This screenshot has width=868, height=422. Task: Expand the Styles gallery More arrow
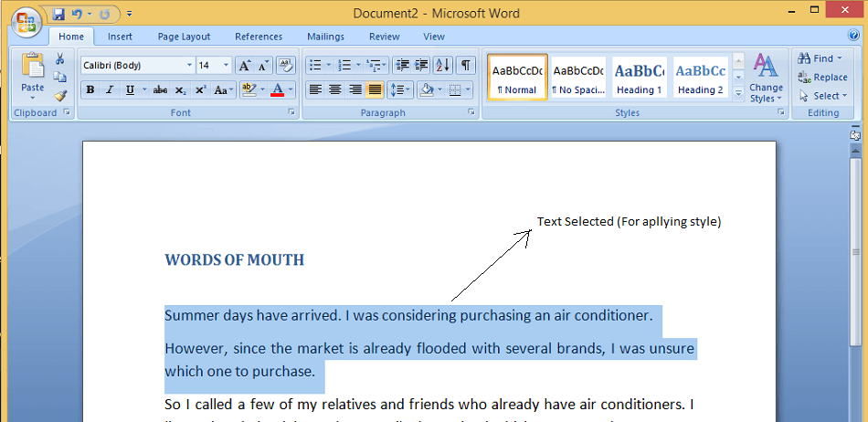(738, 94)
